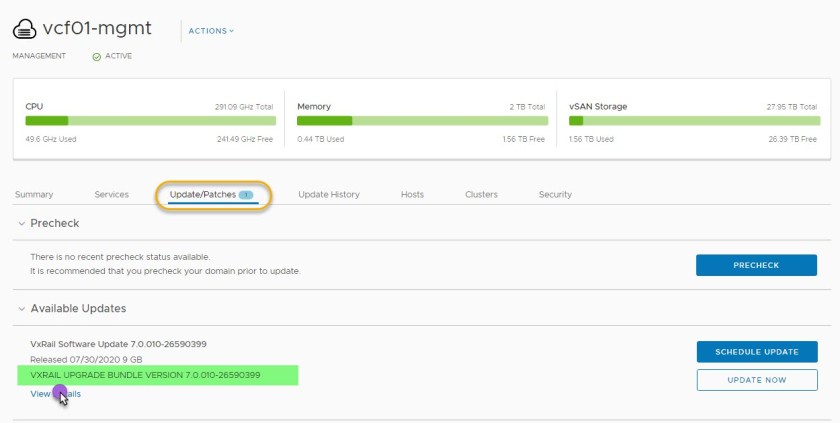Click the Schedule Update button

[x=756, y=352]
